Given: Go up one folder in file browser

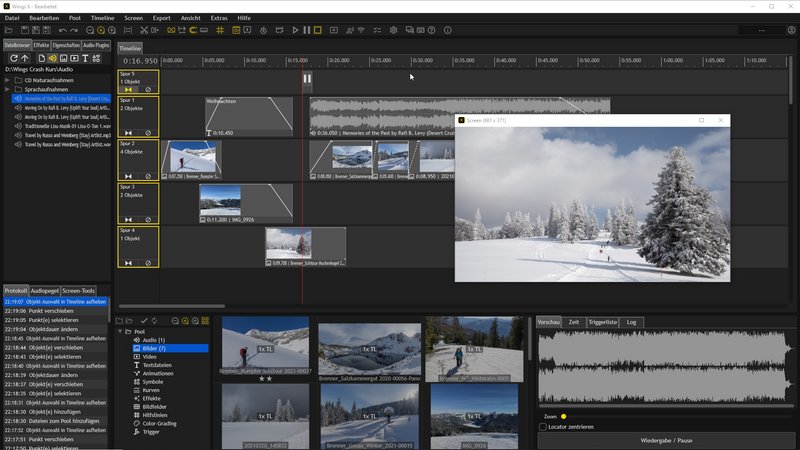Looking at the screenshot, I should (x=24, y=58).
